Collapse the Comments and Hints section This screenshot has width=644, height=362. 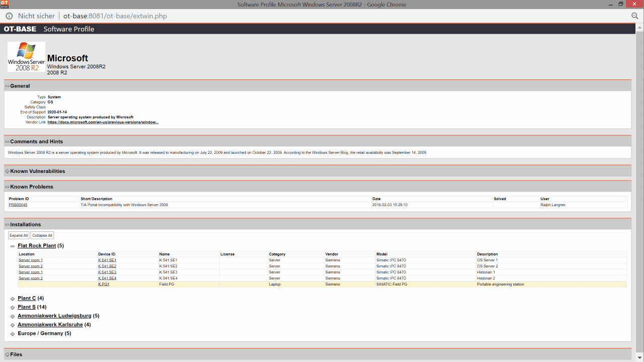pyautogui.click(x=8, y=142)
